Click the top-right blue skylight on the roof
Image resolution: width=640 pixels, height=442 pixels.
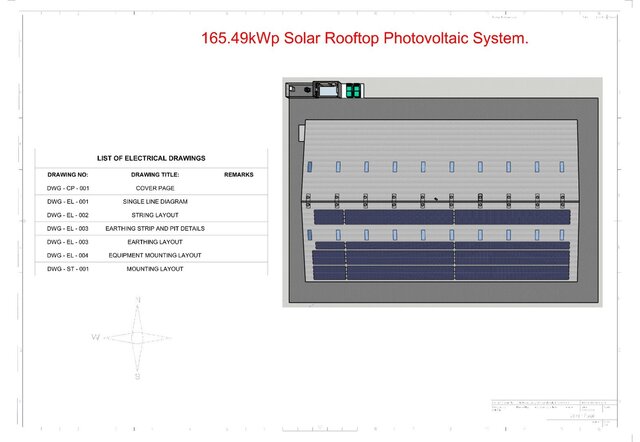point(562,167)
